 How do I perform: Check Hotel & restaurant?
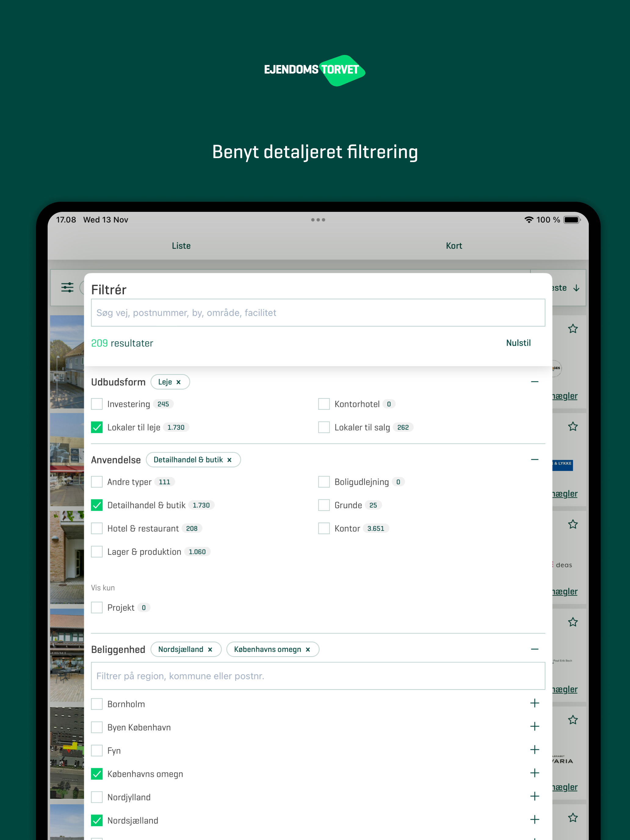(x=97, y=529)
